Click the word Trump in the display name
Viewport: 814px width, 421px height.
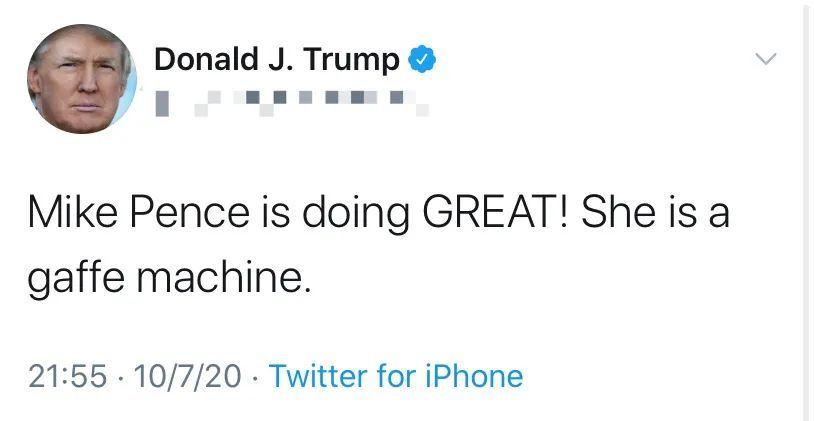(354, 60)
